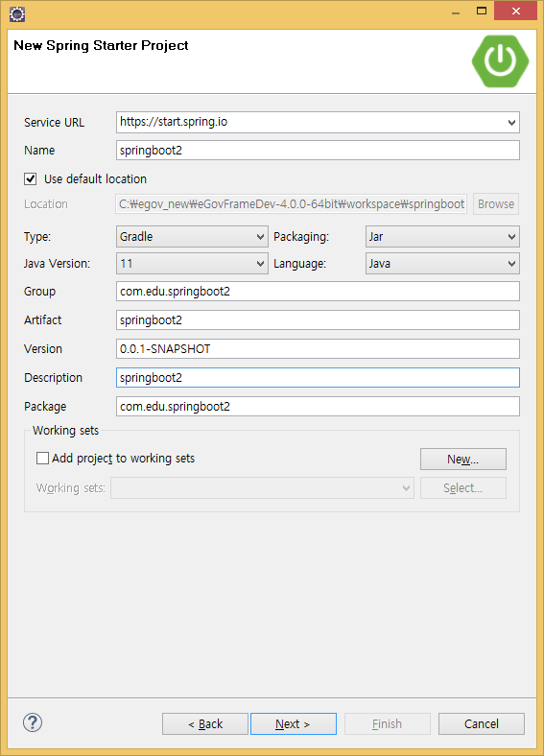Open the Type dropdown showing Gradle
This screenshot has height=756, width=544.
192,237
